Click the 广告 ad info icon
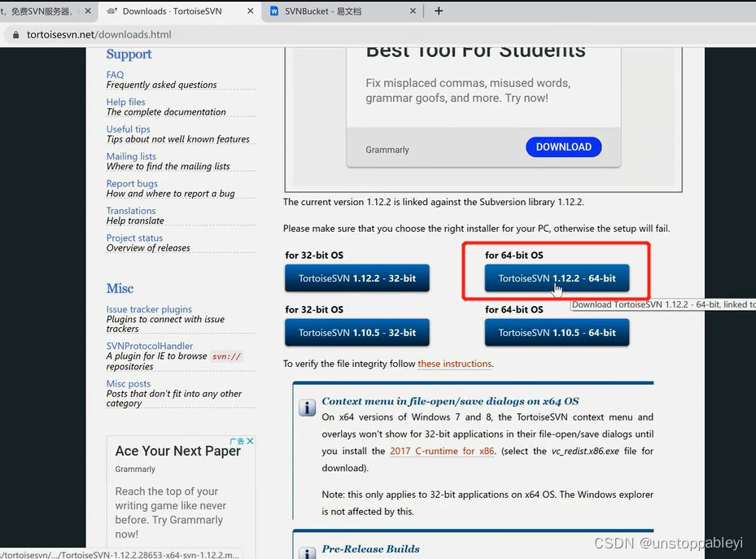The height and width of the screenshot is (559, 756). (x=237, y=441)
